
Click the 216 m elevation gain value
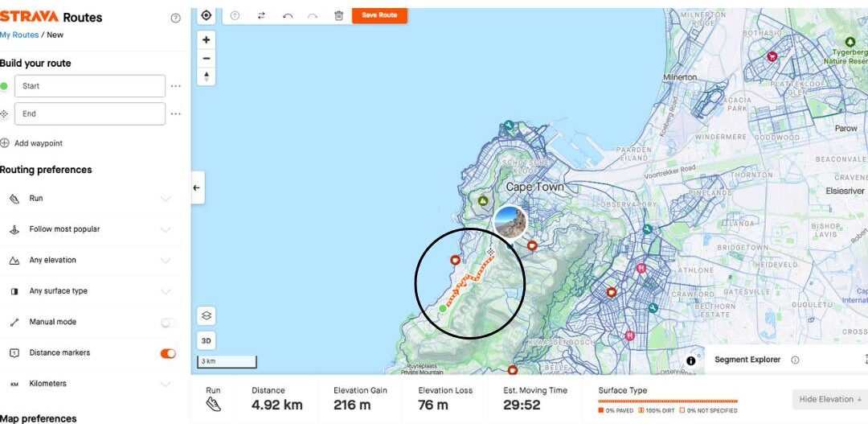click(x=352, y=405)
